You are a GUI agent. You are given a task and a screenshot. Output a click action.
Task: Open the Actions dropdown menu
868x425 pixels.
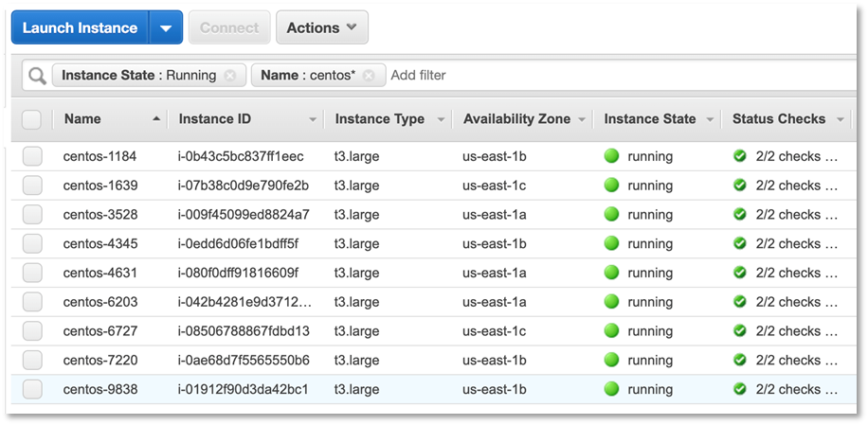(x=321, y=27)
